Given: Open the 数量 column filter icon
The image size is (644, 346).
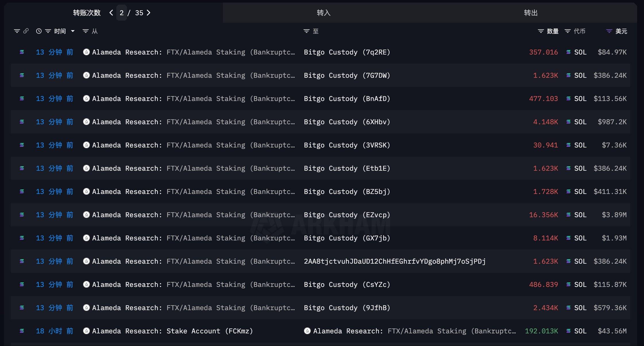Looking at the screenshot, I should pyautogui.click(x=541, y=31).
